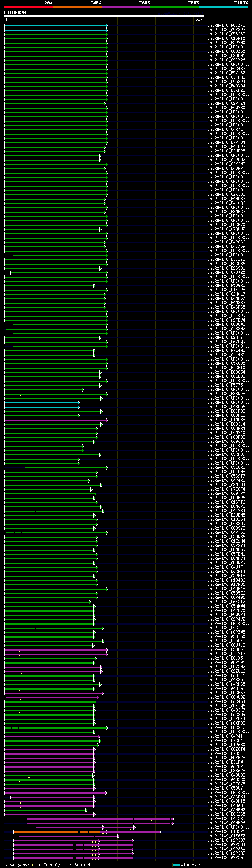Select label UniRef100_Q19680
The image size is (252, 868).
226,745
